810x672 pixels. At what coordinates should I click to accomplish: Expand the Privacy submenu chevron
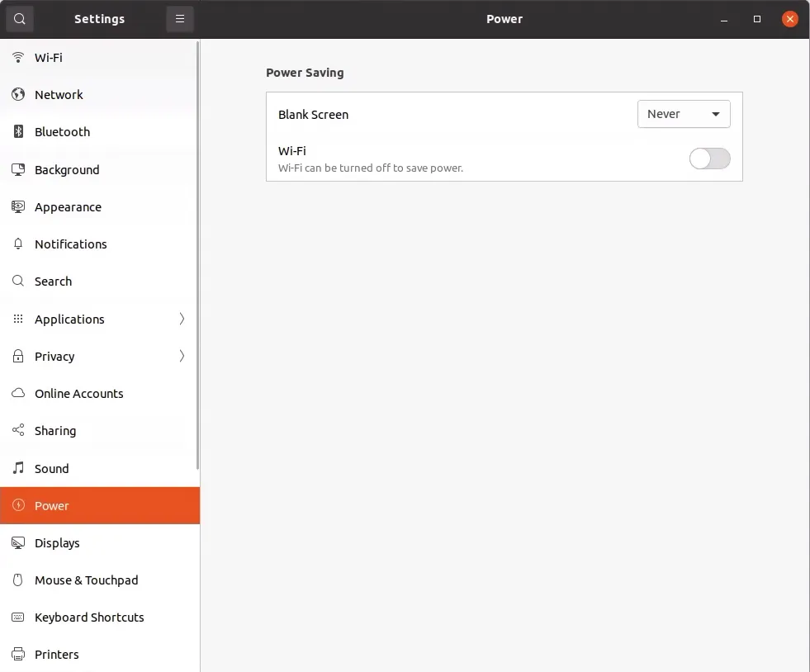coord(182,356)
